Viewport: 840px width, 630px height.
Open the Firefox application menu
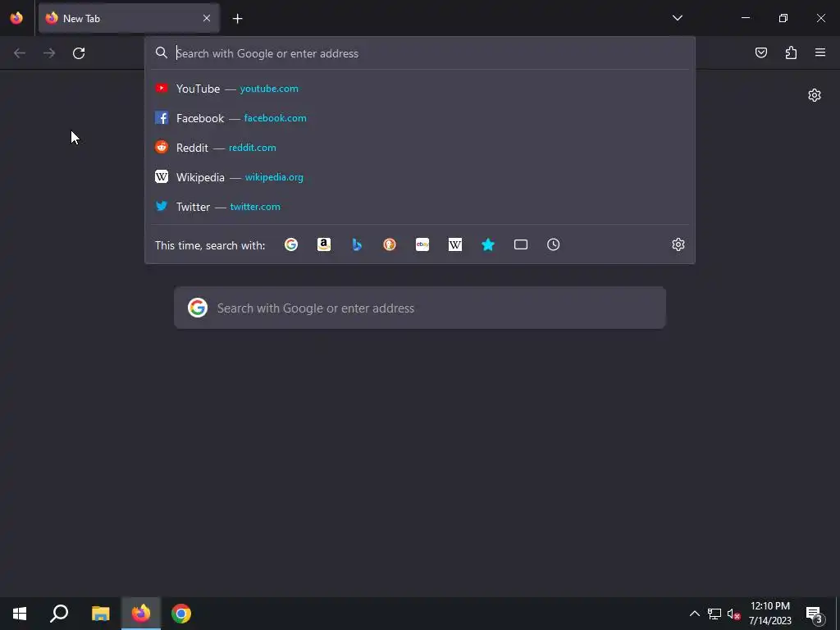(x=820, y=52)
